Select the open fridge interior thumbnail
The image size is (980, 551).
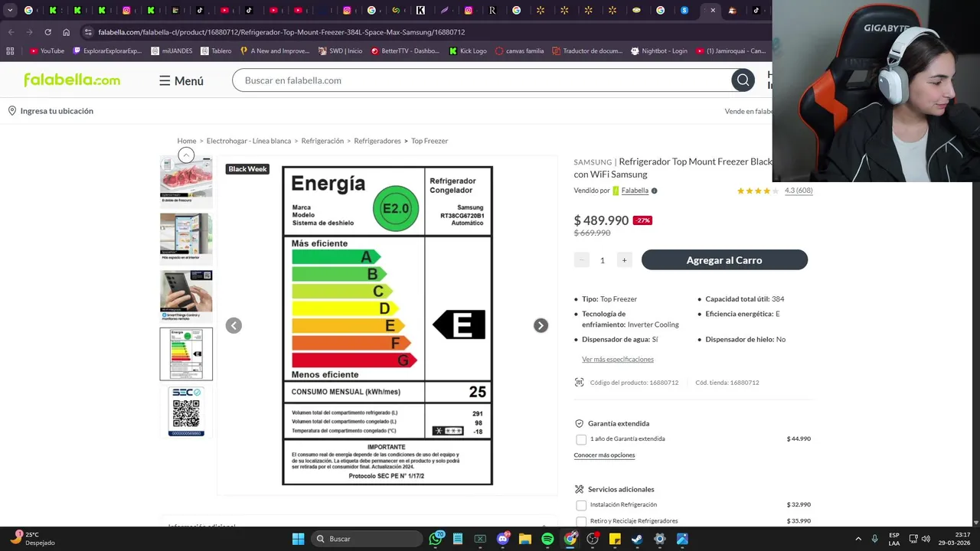coord(186,239)
